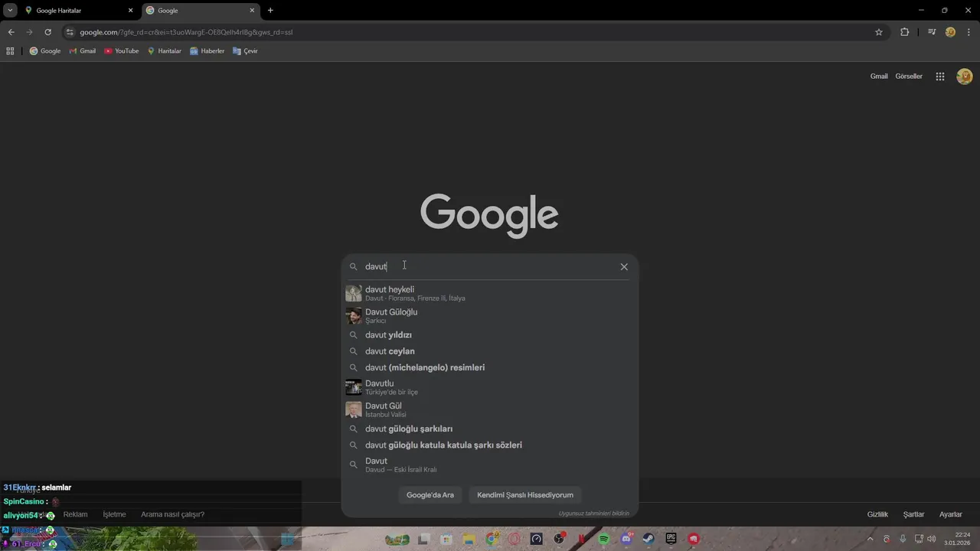Close the Google Haritalar tab
980x551 pixels.
click(130, 11)
